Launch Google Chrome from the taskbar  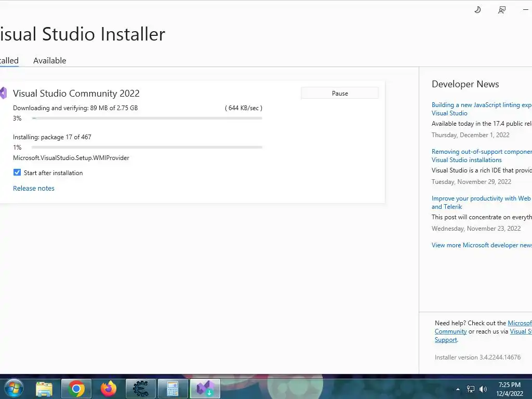click(76, 389)
